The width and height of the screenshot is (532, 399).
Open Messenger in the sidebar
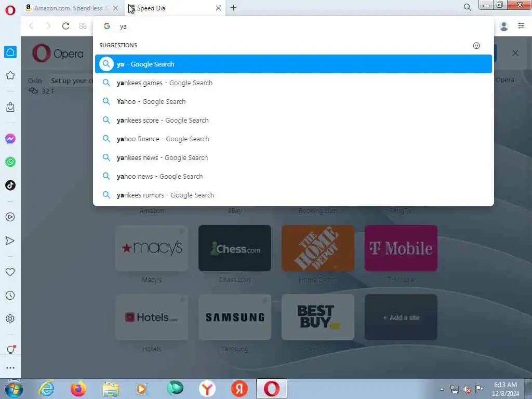tap(10, 139)
